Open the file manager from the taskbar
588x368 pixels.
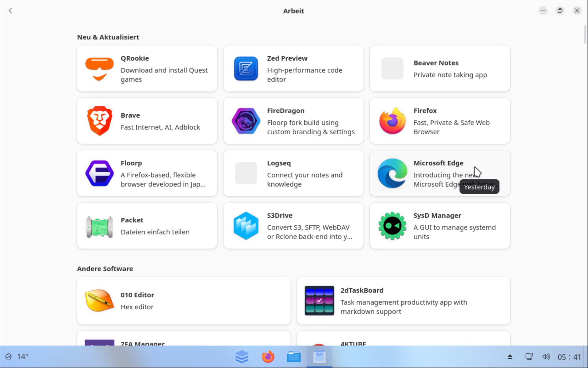click(x=294, y=357)
